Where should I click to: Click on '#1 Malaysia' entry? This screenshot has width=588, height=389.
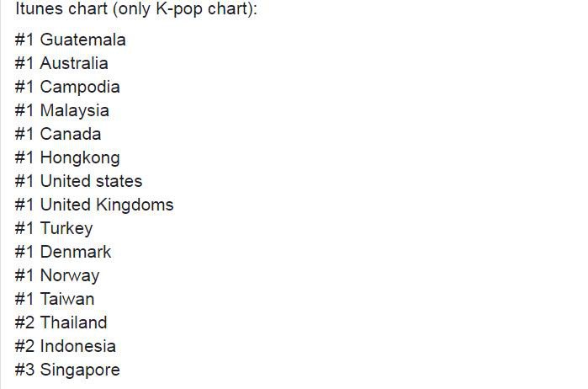[x=62, y=110]
